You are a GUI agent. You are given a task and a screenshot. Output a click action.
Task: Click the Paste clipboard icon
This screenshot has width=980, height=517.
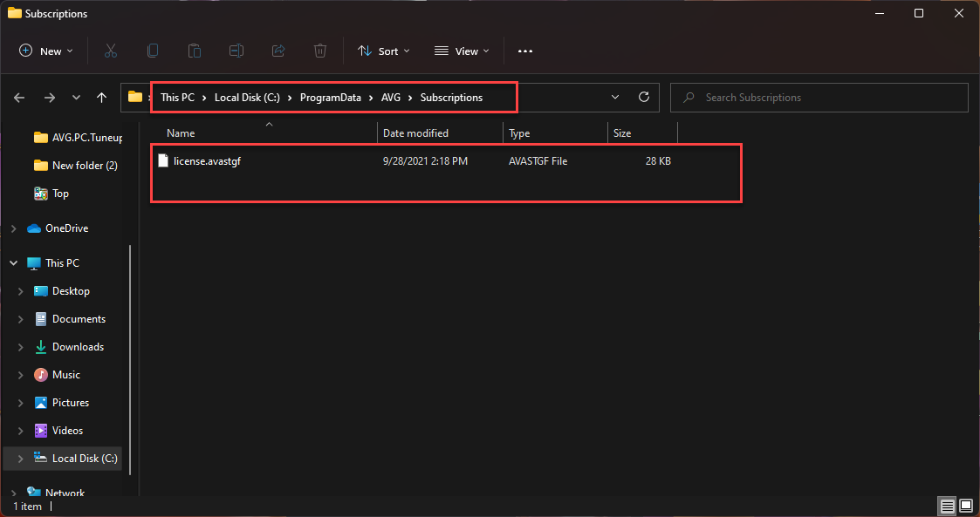[x=195, y=51]
